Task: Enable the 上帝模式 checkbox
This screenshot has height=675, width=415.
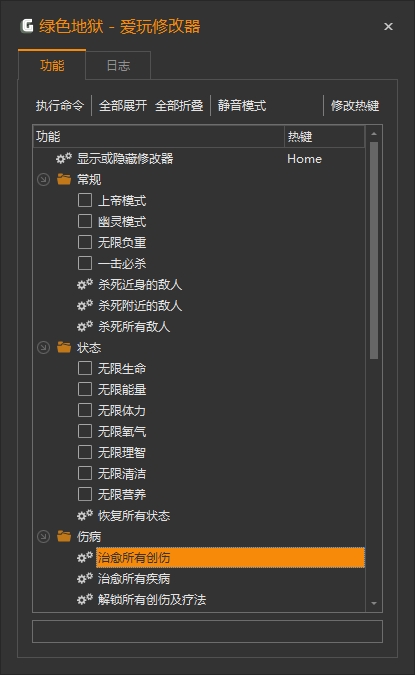Action: 85,200
